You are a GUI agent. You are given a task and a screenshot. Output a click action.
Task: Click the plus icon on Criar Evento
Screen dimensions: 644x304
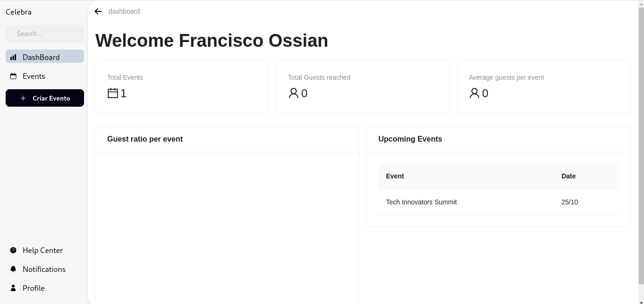click(x=23, y=98)
